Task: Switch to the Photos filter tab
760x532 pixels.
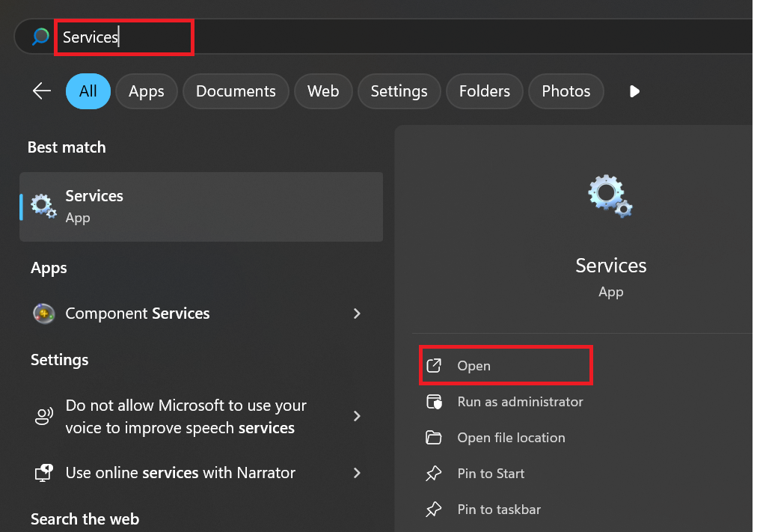Action: [x=566, y=91]
